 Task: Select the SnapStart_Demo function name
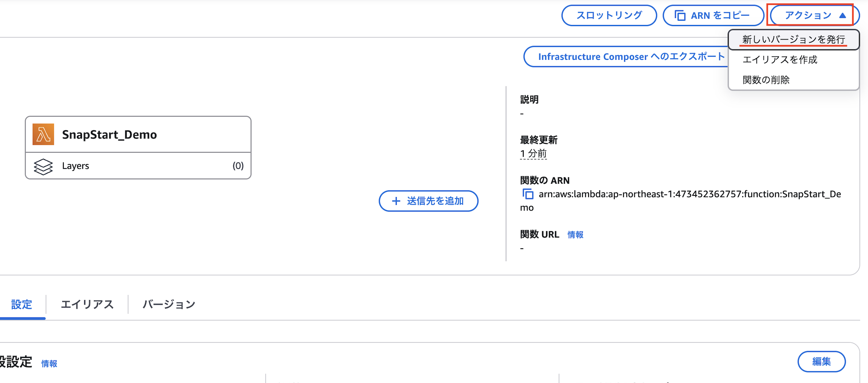pos(109,135)
